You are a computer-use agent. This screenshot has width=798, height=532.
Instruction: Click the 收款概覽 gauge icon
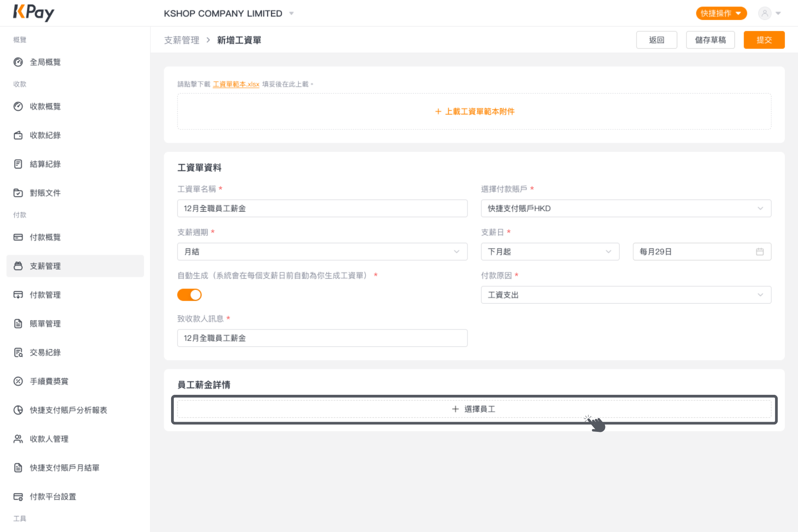point(18,106)
